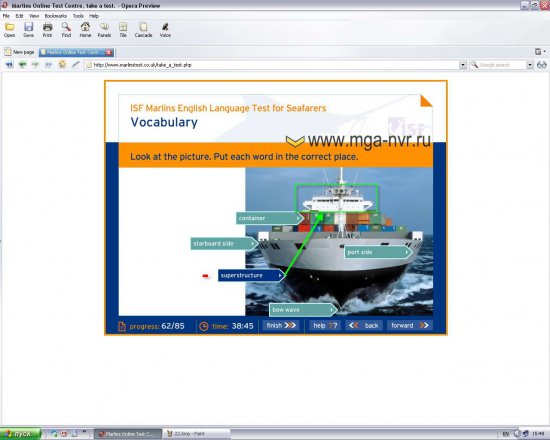
Task: Open the search engine dropdown arrow
Action: click(530, 65)
